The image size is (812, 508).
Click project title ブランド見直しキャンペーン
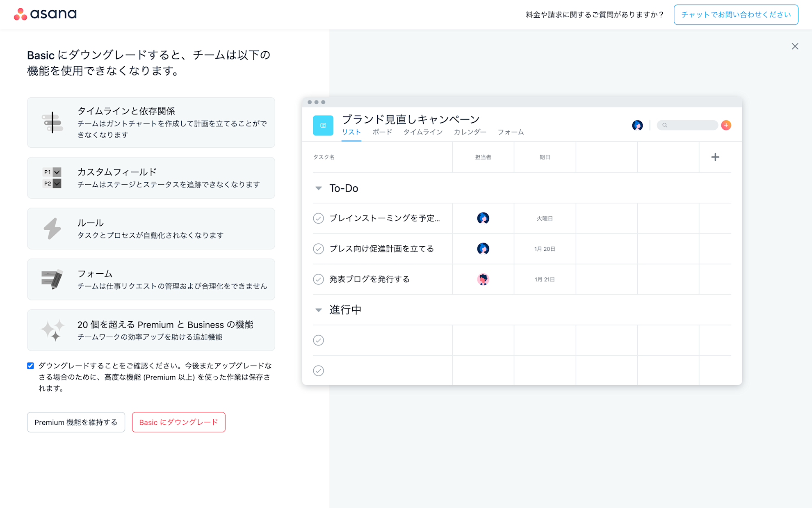click(411, 119)
